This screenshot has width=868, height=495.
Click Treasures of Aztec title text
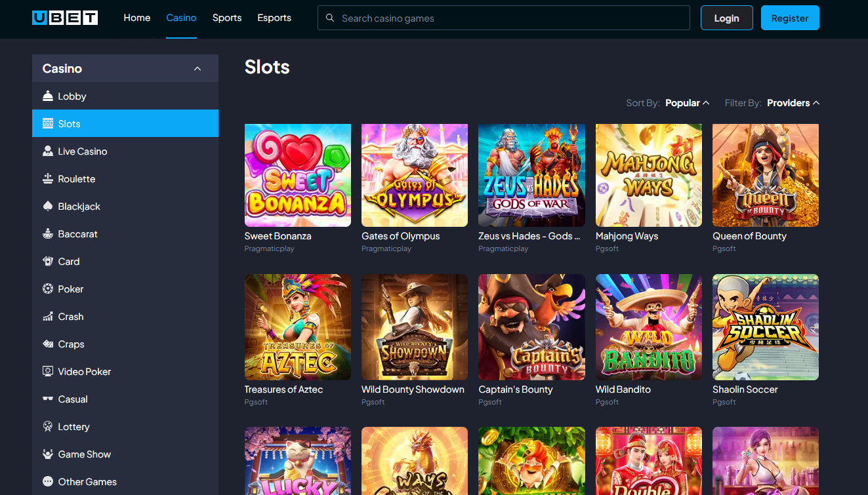283,389
